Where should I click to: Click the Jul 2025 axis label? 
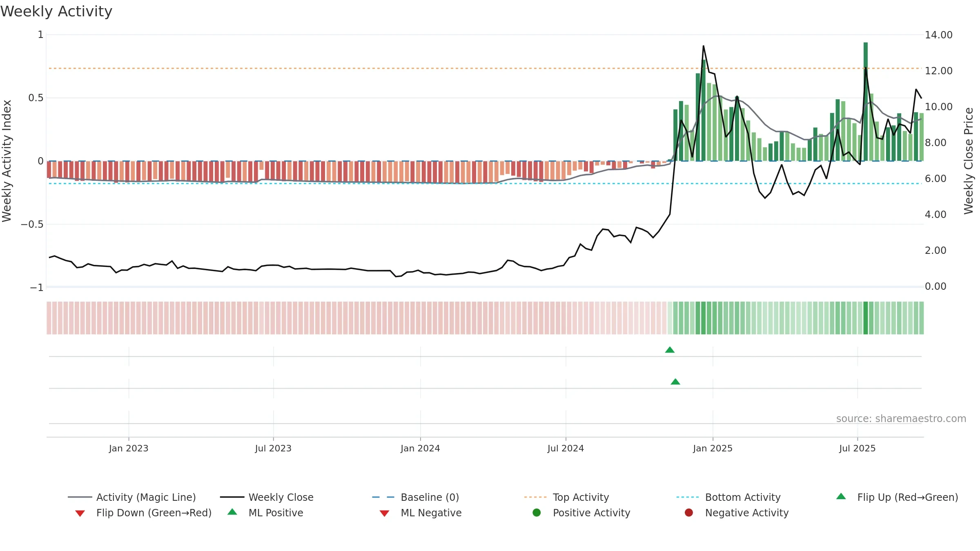pyautogui.click(x=857, y=449)
